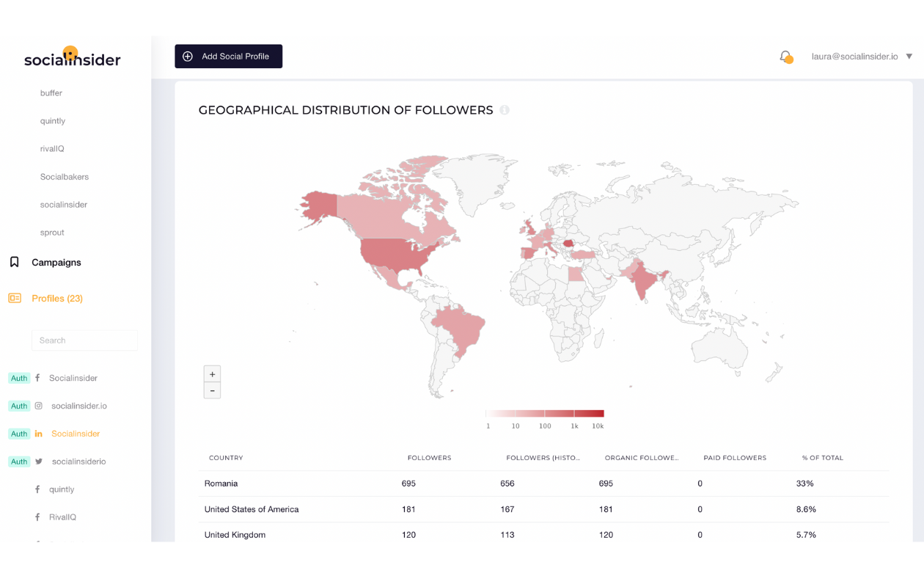Click the Campaigns bookmark icon
This screenshot has width=924, height=587.
pyautogui.click(x=14, y=262)
